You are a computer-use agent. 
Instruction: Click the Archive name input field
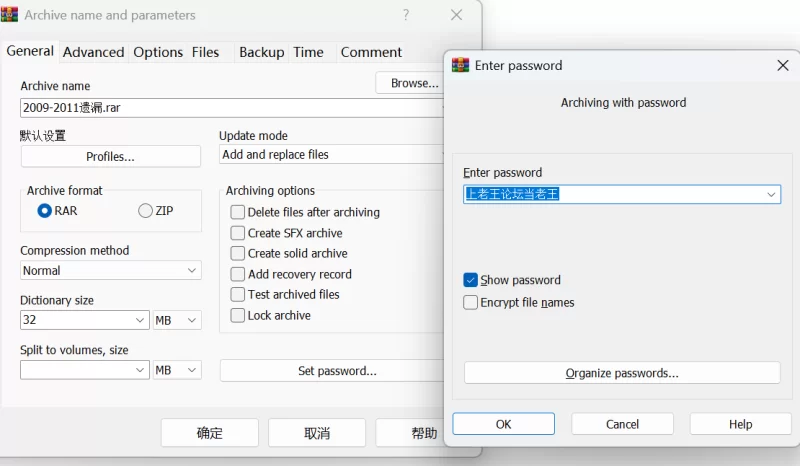tap(230, 108)
